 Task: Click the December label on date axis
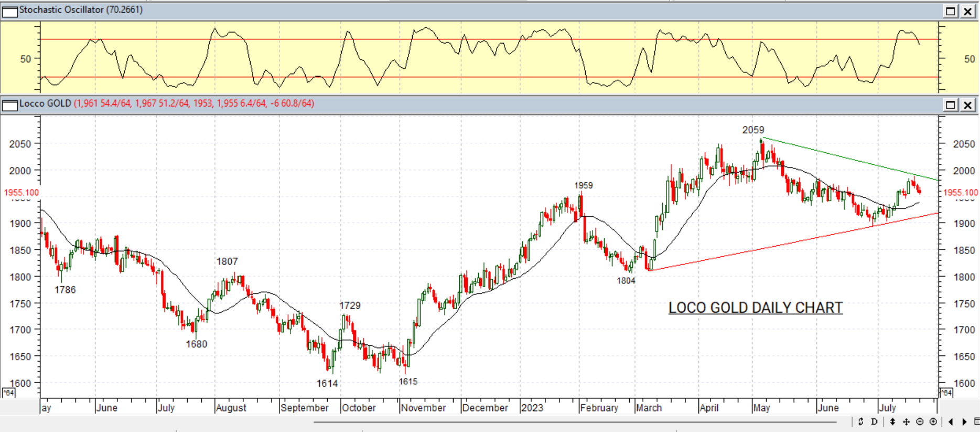[x=485, y=408]
